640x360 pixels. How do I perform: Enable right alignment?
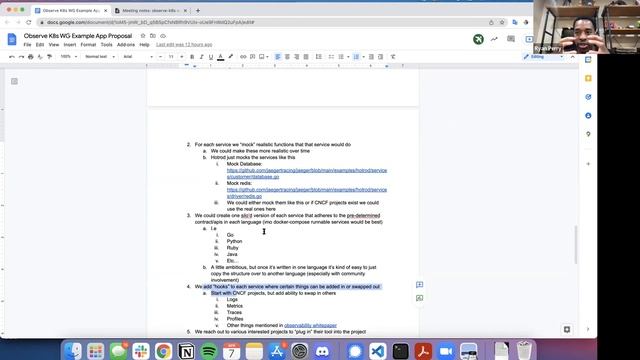point(296,57)
